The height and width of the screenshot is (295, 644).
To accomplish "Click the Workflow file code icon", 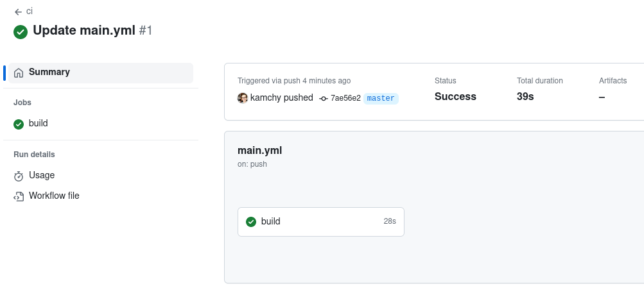I will coord(19,196).
